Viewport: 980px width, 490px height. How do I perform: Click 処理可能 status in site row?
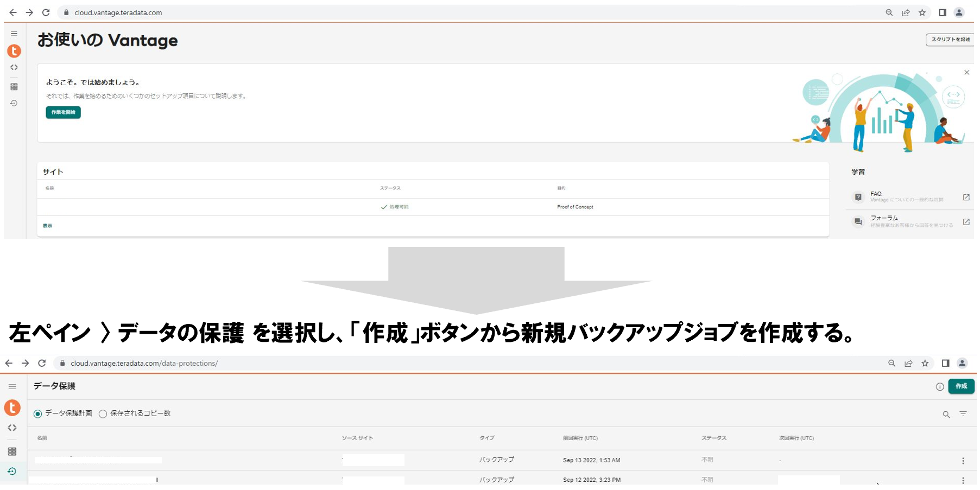pyautogui.click(x=395, y=207)
